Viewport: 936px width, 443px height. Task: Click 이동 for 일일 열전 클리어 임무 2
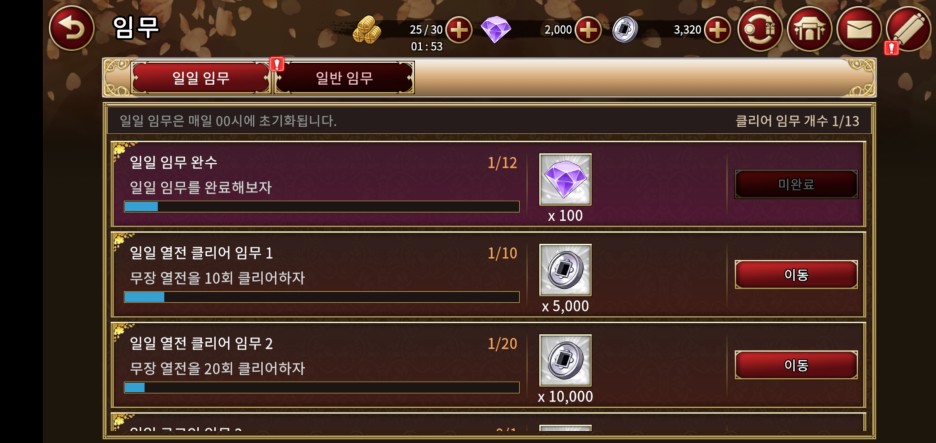796,365
